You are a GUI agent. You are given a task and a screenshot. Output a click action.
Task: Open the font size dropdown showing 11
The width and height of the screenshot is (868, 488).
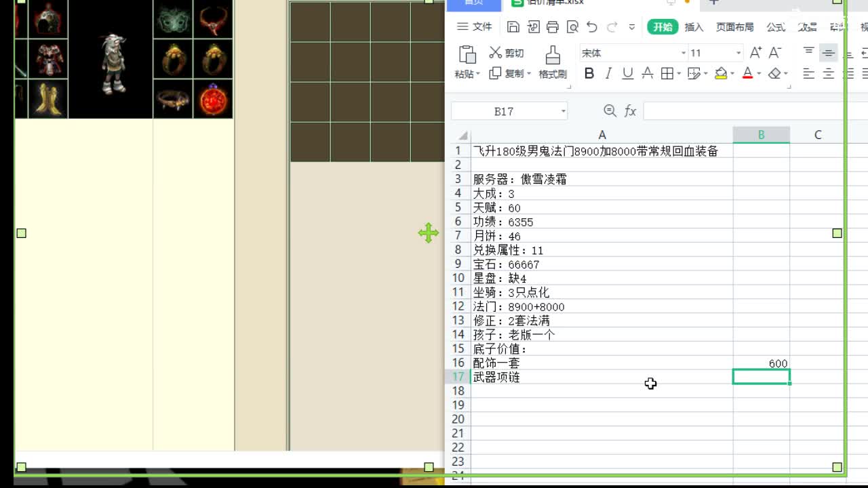point(738,53)
